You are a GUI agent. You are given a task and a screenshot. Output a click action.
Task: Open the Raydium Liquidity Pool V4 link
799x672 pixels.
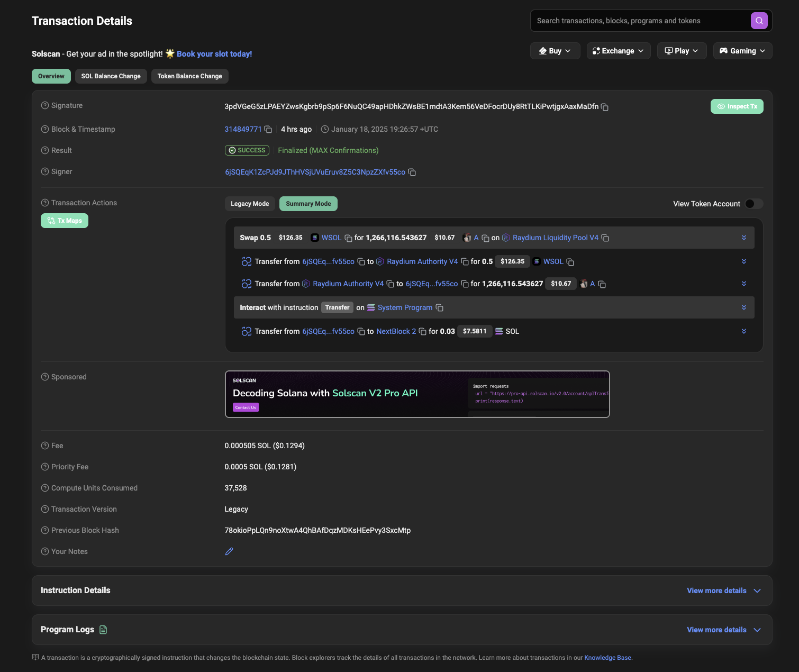(555, 238)
